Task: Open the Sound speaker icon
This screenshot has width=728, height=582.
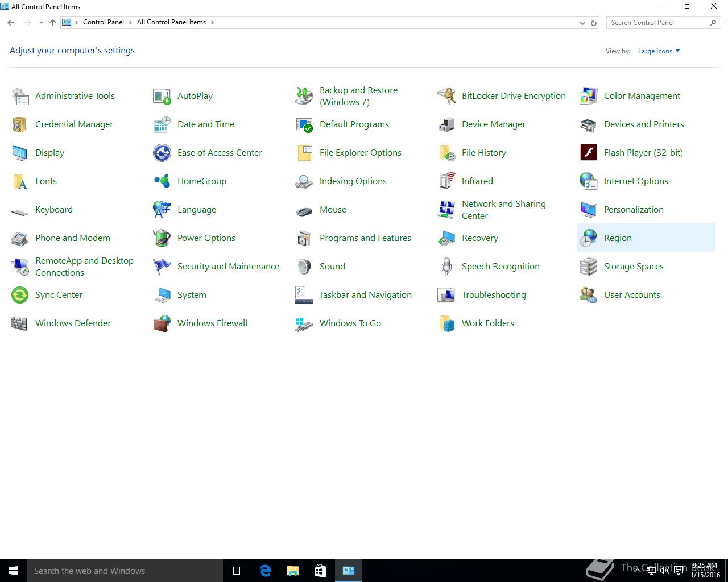Action: pyautogui.click(x=304, y=267)
